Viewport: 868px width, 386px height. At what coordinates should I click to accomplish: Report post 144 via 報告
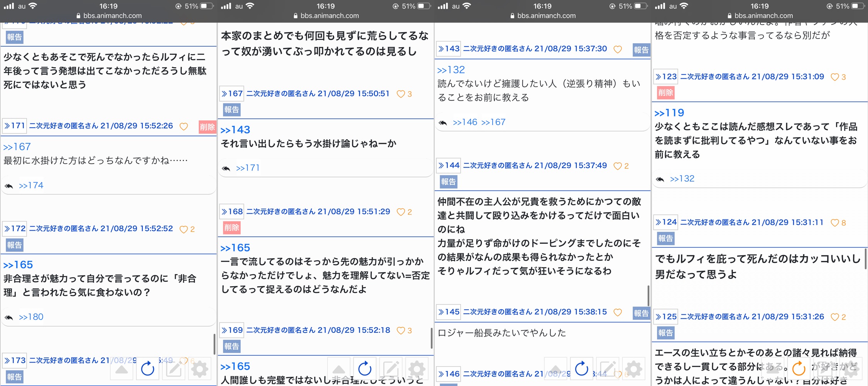point(448,182)
